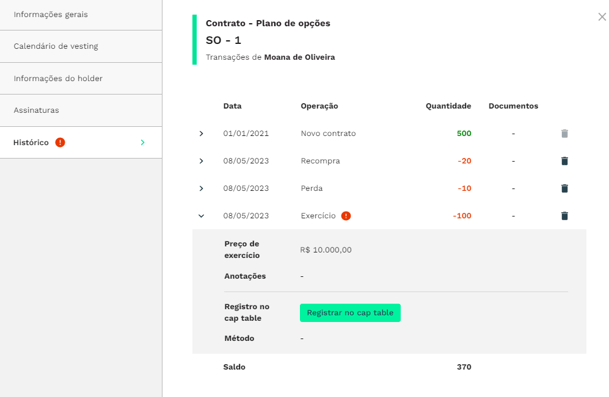Viewport: 609px width, 397px height.
Task: Click the quantity 500
Action: coord(464,134)
